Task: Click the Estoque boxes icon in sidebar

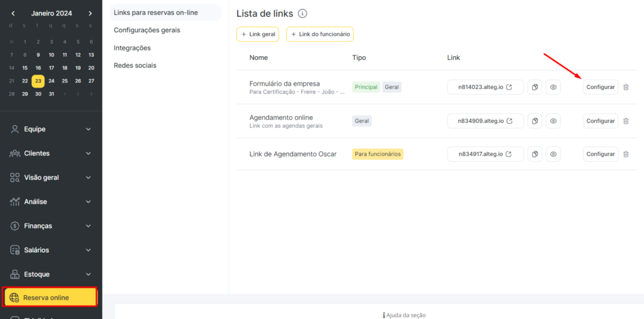Action: [15, 274]
